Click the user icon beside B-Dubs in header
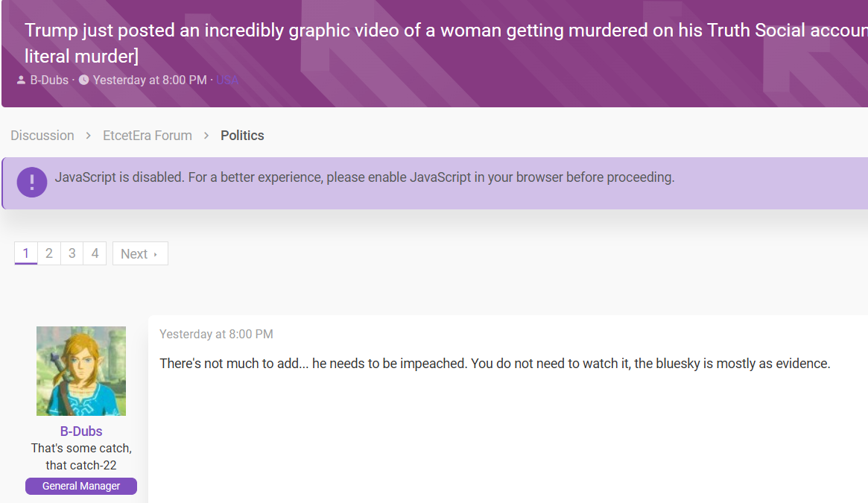 pos(21,80)
